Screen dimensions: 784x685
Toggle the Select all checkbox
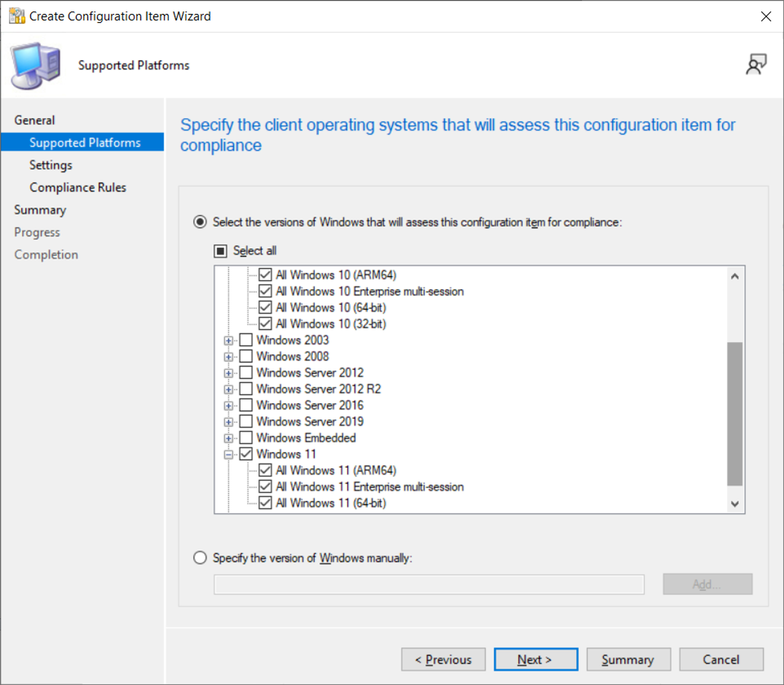(220, 251)
